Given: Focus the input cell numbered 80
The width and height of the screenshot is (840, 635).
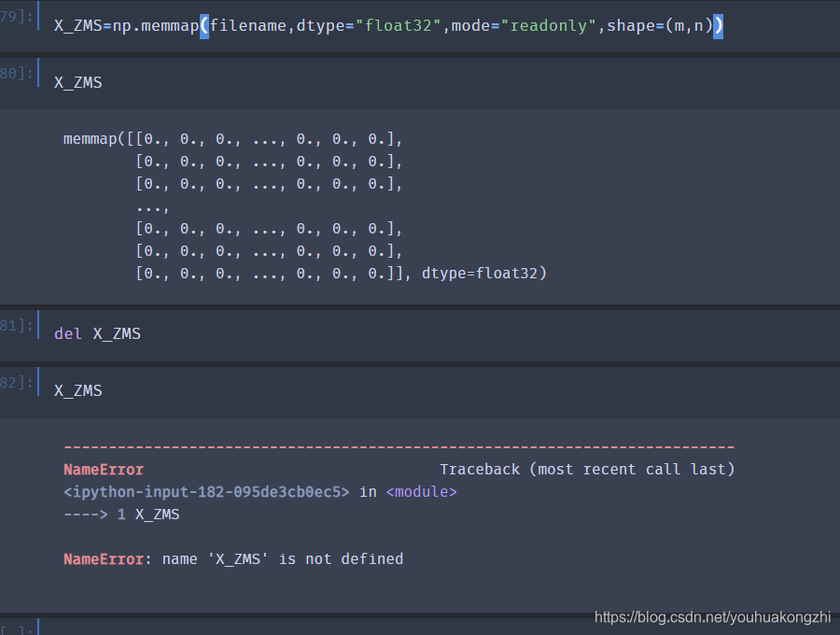Looking at the screenshot, I should point(440,83).
